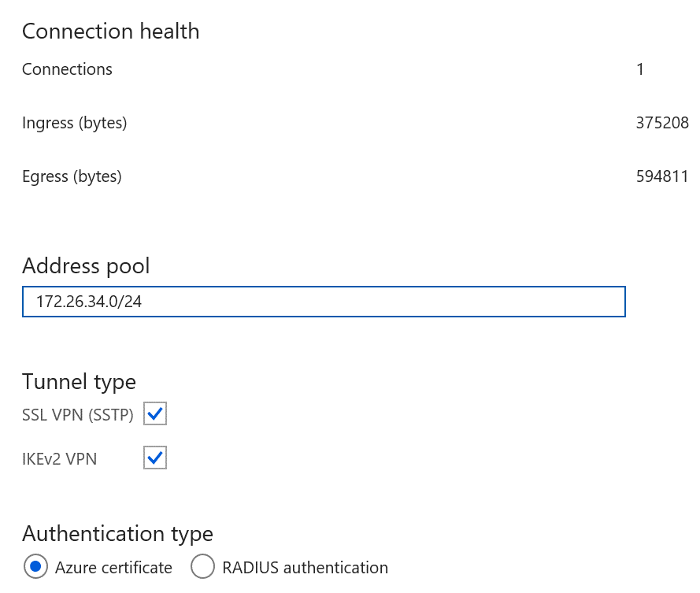Click the Authentication type heading
Image resolution: width=700 pixels, height=593 pixels.
(x=117, y=533)
